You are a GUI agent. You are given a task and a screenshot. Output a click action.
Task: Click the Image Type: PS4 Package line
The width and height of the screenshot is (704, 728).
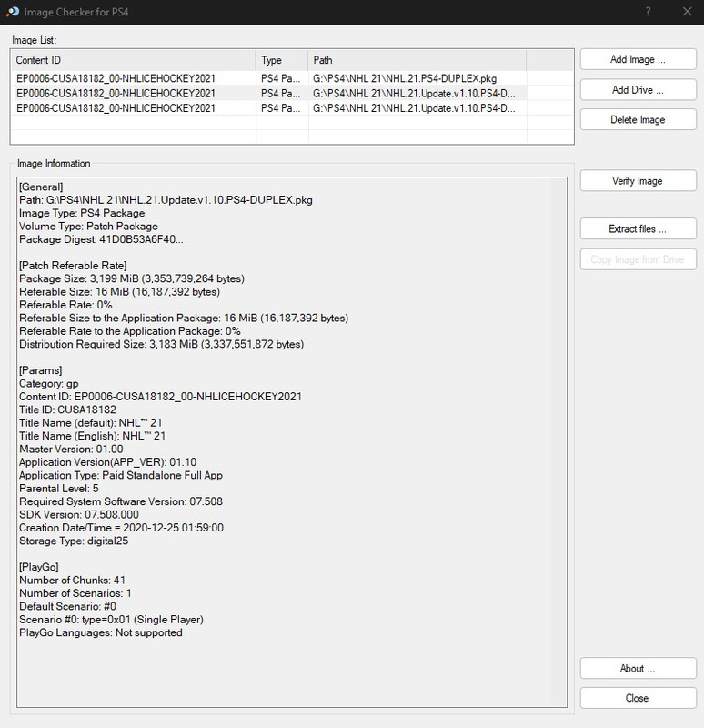[82, 213]
